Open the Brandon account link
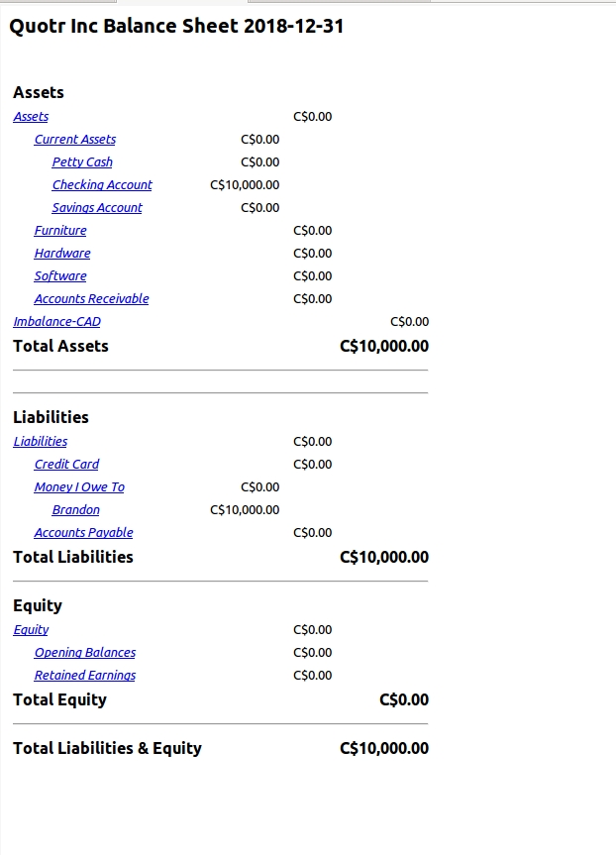The image size is (616, 855). (76, 510)
